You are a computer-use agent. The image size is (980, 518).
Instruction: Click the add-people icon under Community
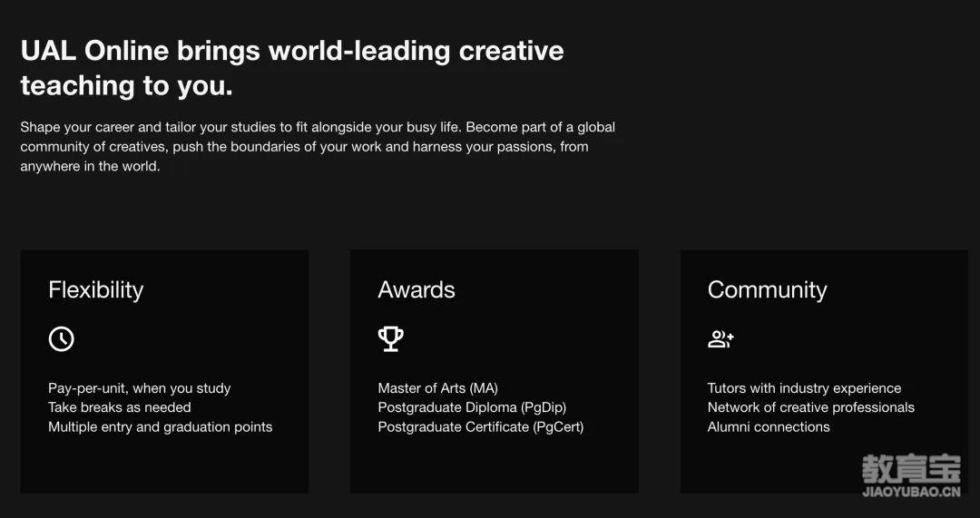pos(720,339)
